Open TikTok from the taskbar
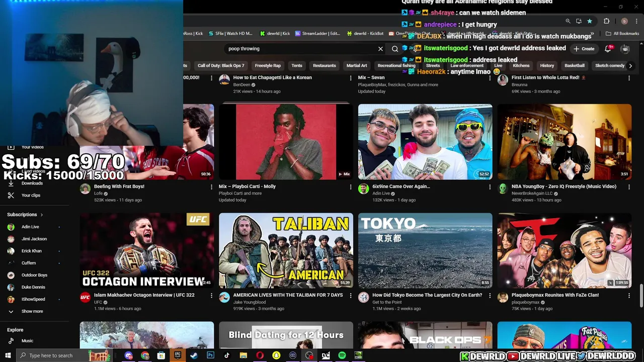This screenshot has width=644, height=362. [227, 355]
